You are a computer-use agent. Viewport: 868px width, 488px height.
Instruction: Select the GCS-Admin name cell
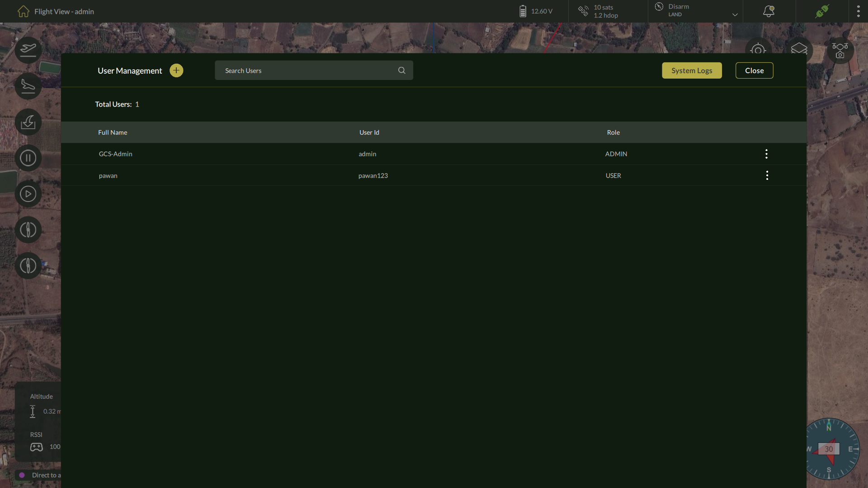[116, 154]
